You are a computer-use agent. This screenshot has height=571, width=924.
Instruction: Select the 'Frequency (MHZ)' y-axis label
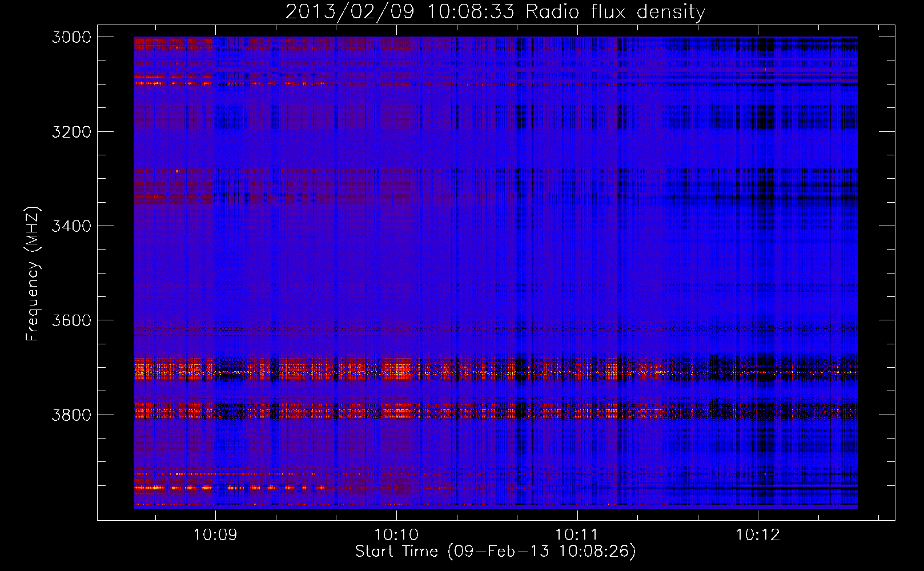click(x=33, y=274)
